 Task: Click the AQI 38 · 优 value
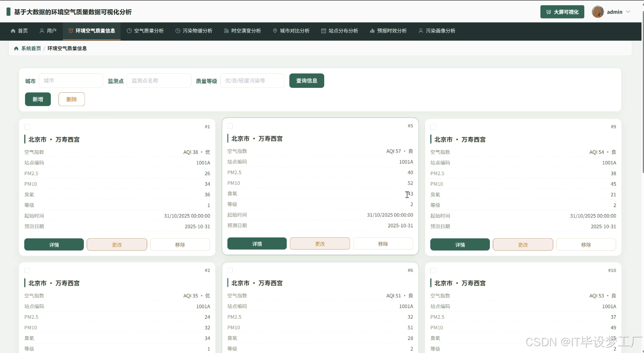click(x=197, y=152)
